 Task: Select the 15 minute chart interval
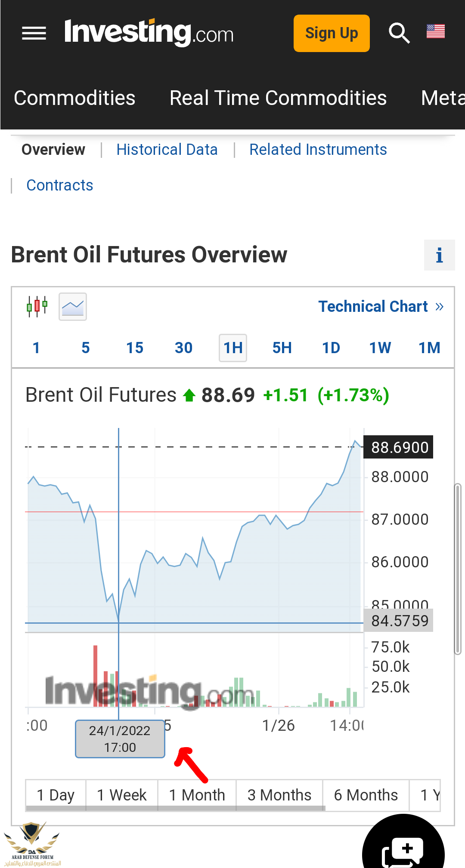pos(135,348)
